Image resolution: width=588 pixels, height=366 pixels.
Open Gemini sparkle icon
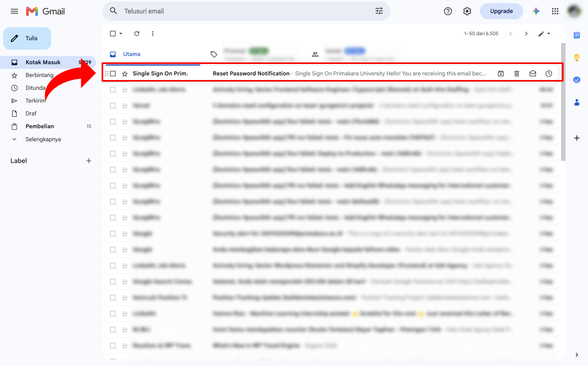point(536,11)
